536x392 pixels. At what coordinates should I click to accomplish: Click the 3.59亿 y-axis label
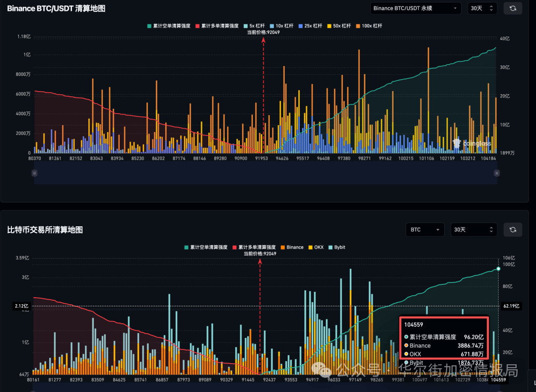[x=22, y=258]
